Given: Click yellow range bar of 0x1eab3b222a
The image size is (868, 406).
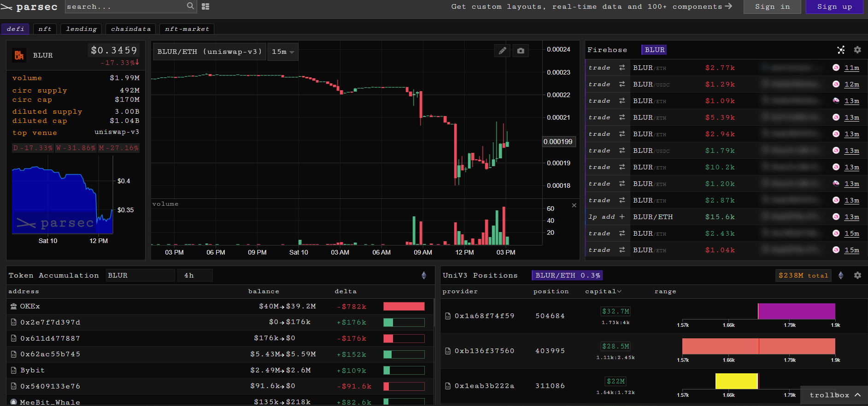Looking at the screenshot, I should point(736,381).
